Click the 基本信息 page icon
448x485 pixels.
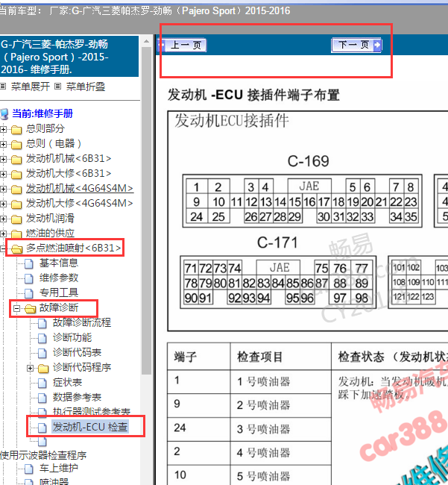tap(29, 263)
